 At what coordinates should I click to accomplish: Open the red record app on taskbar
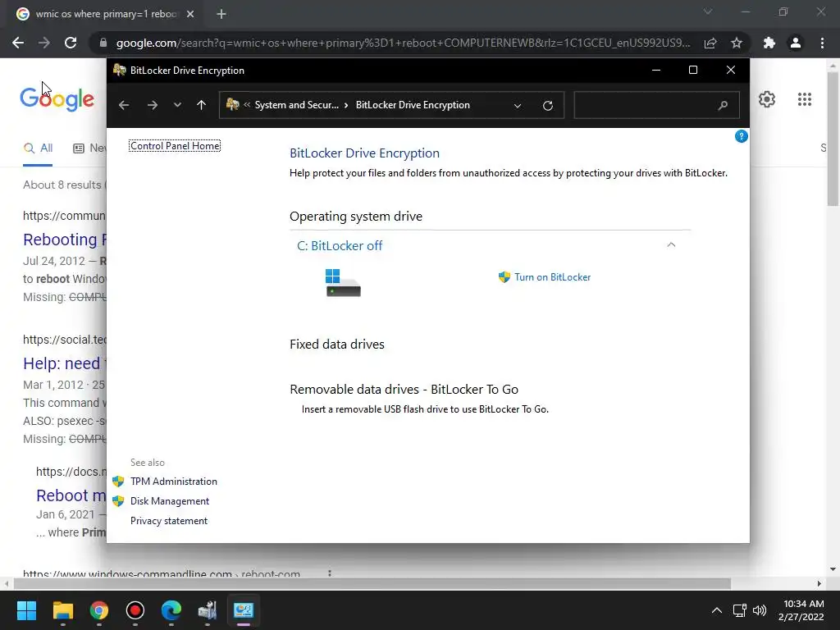click(135, 610)
